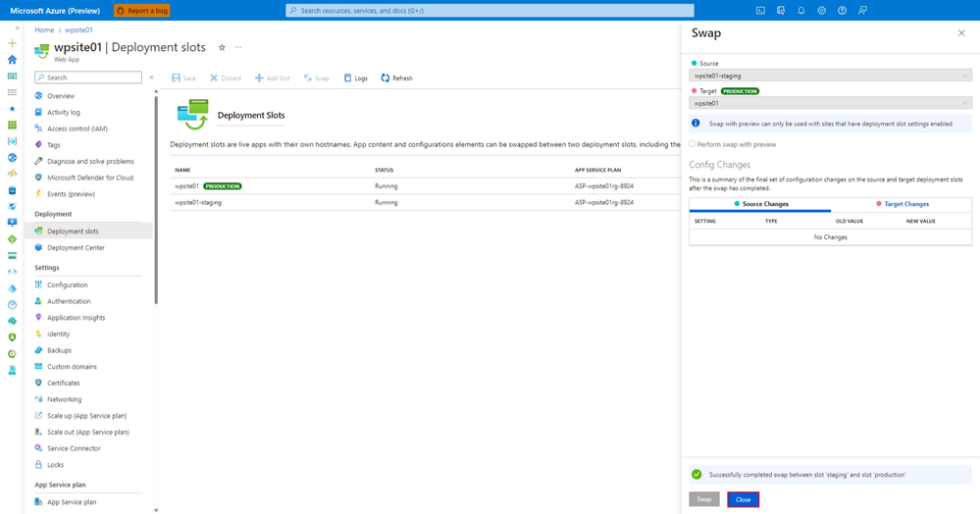Focus the resource menu Search field

coord(88,77)
